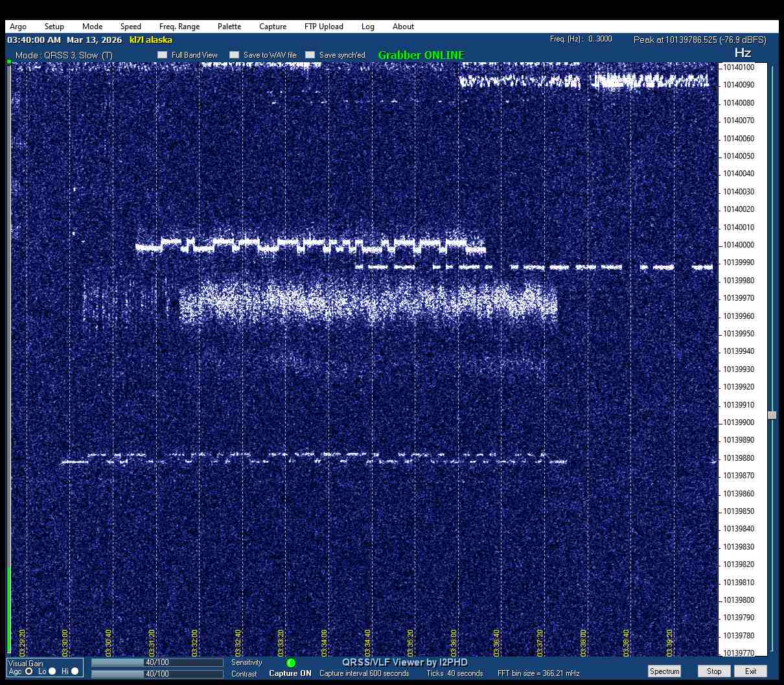Image resolution: width=784 pixels, height=685 pixels.
Task: Choose the Hi visual gain option
Action: (x=75, y=671)
